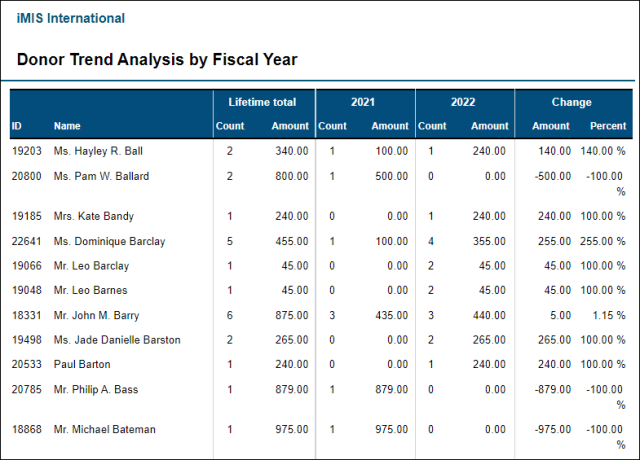Click the Change group header
The width and height of the screenshot is (640, 460).
point(571,102)
